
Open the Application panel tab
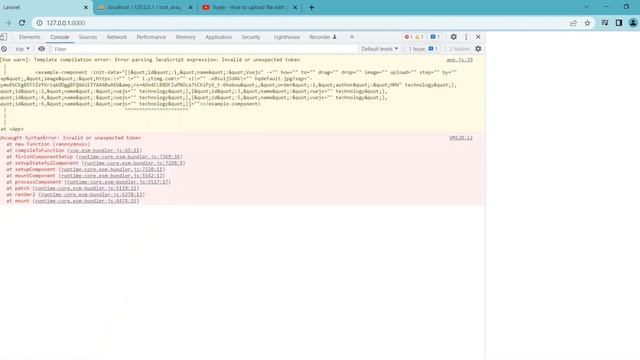click(218, 37)
